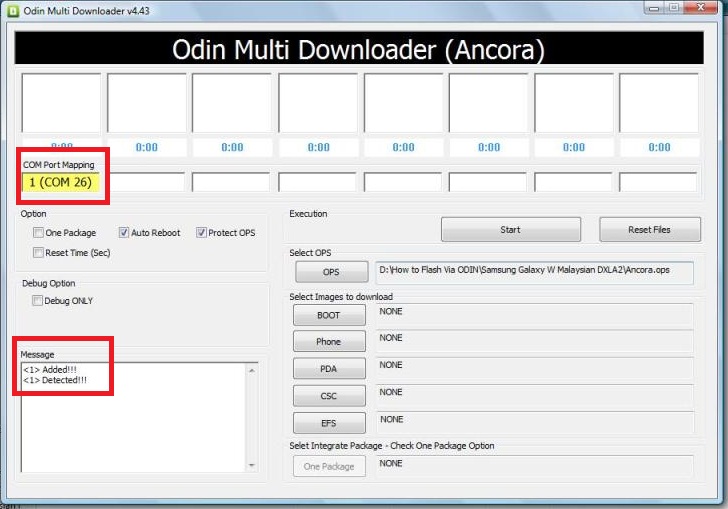This screenshot has height=509, width=728.
Task: Maximize the Odin window
Action: pyautogui.click(x=674, y=7)
